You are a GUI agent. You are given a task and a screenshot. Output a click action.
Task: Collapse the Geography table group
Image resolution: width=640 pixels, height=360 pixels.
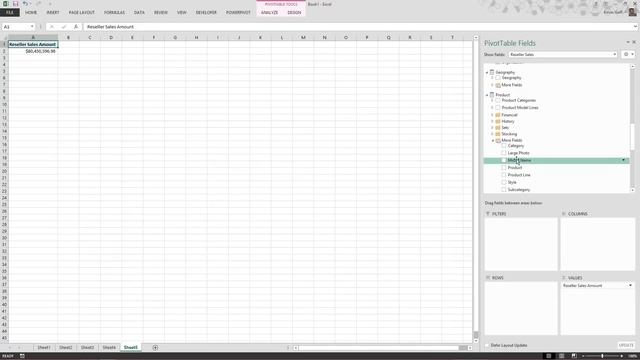click(487, 72)
